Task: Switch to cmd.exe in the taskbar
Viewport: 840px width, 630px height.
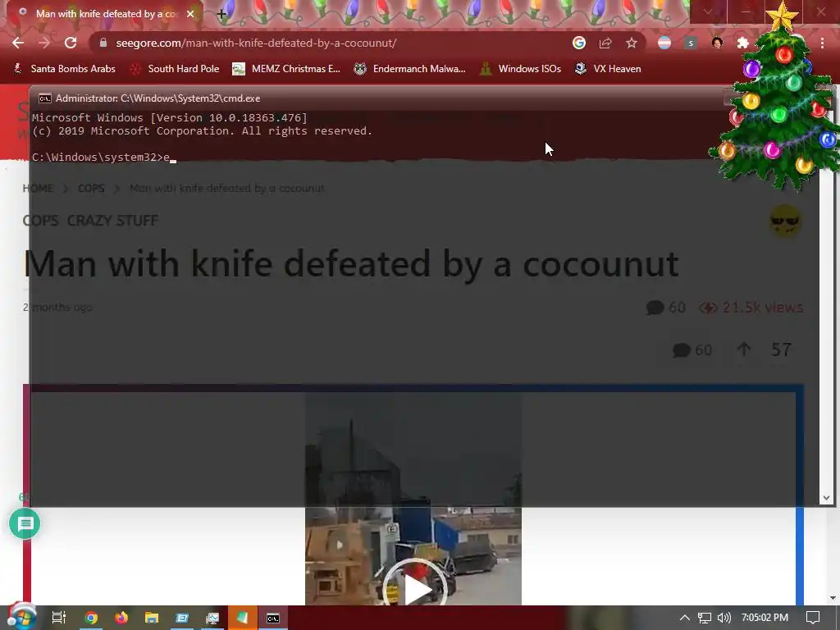Action: click(273, 618)
